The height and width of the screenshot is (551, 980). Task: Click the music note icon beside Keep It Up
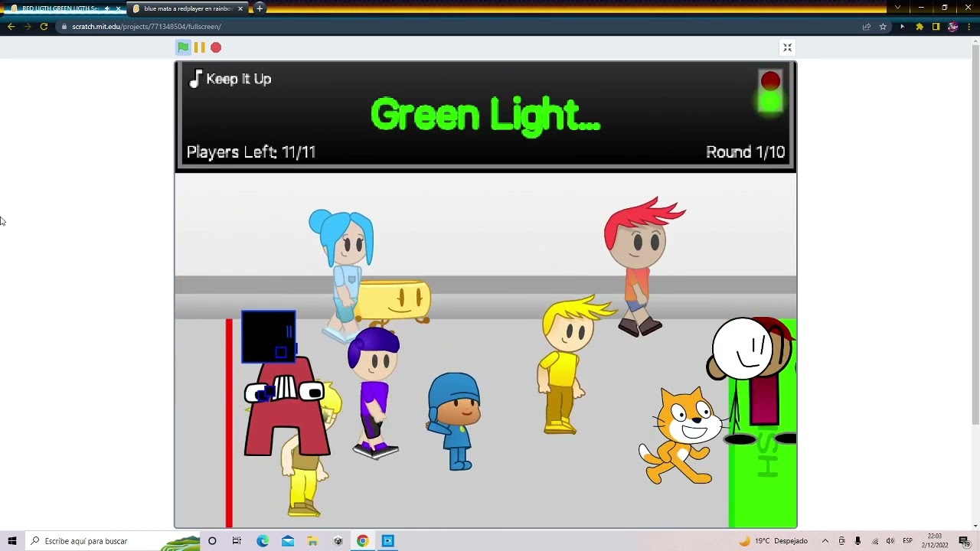[x=195, y=79]
